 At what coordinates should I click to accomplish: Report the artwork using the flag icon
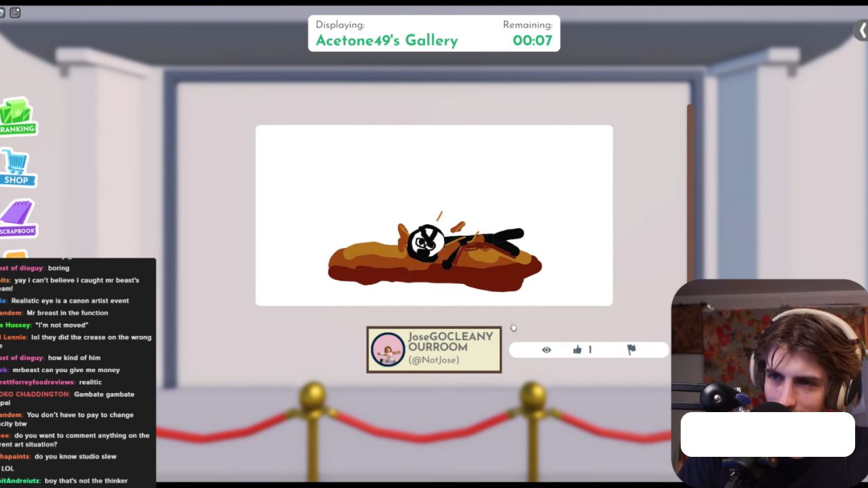pyautogui.click(x=630, y=350)
